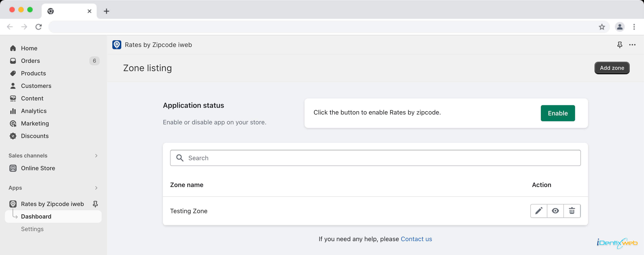
Task: Click the Discounts badge icon
Action: tap(13, 136)
